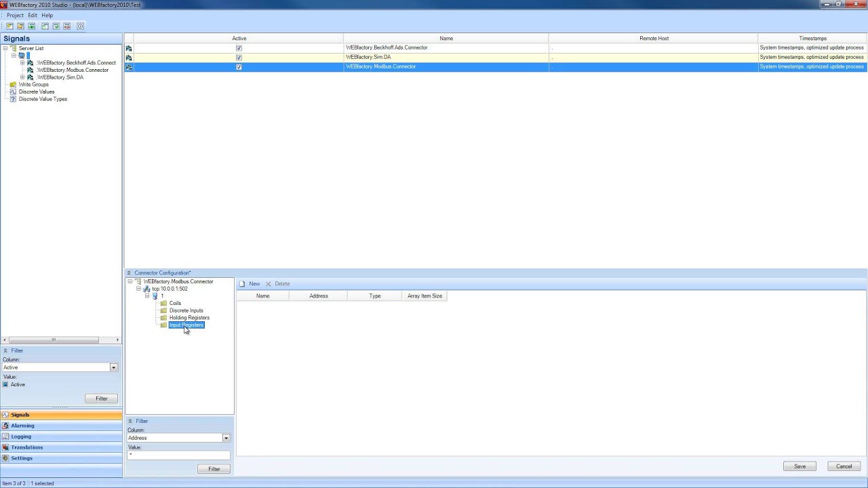Open the Edit menu
The width and height of the screenshot is (868, 488).
(33, 16)
